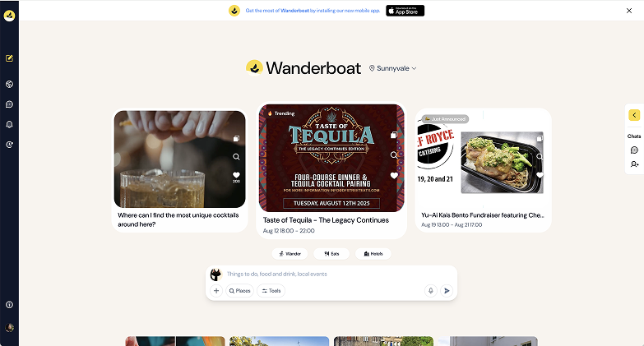
Task: Select the Eats category tab
Action: 331,254
